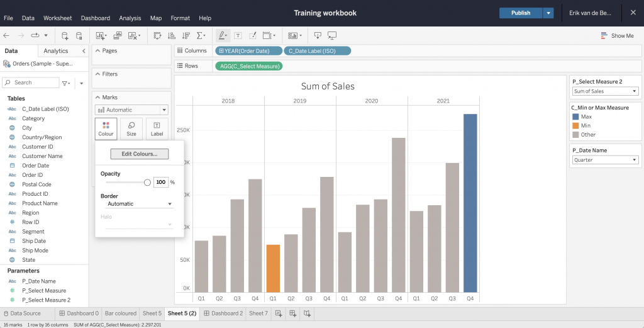Open the Label marks card
644x328 pixels.
click(157, 128)
